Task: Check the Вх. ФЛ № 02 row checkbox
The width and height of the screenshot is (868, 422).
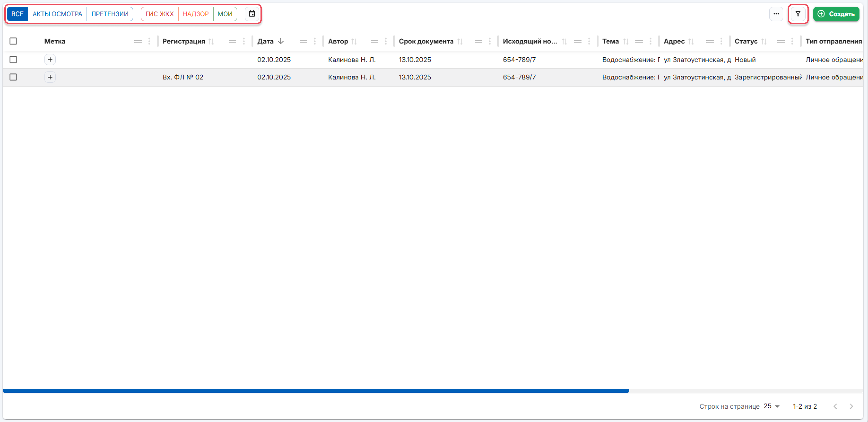Action: tap(13, 77)
